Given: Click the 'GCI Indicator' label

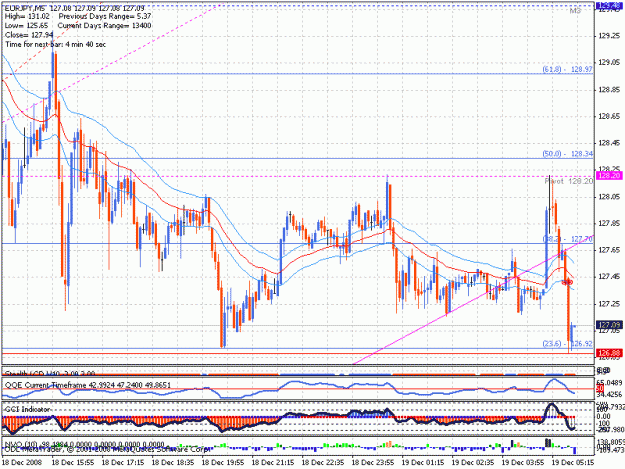Looking at the screenshot, I should pyautogui.click(x=27, y=409).
